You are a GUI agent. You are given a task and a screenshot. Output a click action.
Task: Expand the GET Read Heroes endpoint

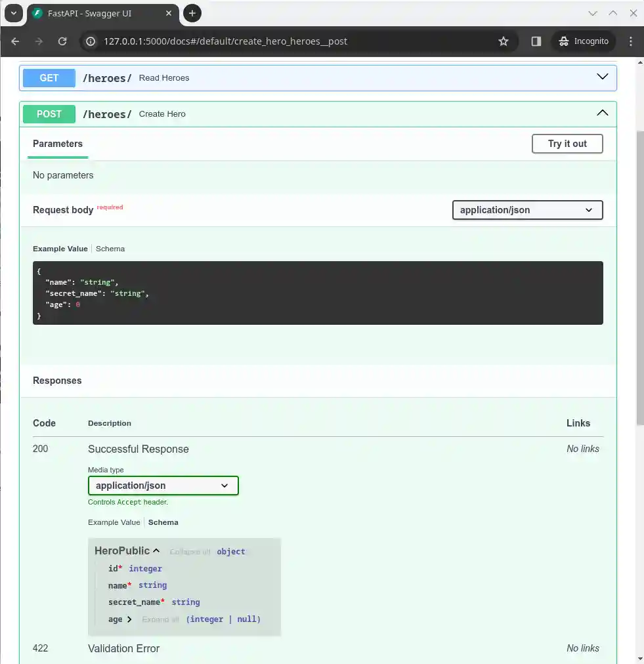pyautogui.click(x=602, y=77)
